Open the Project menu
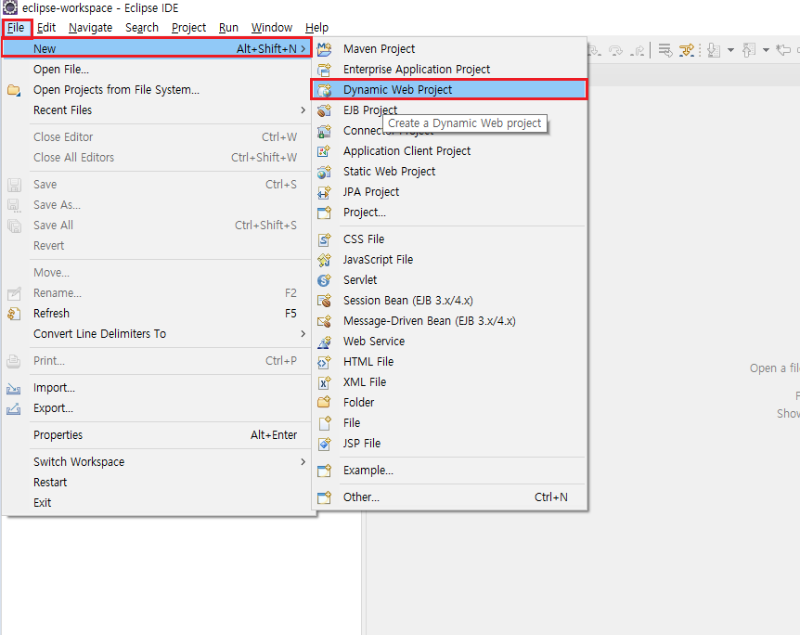Screen dimensions: 800x635 coord(189,28)
